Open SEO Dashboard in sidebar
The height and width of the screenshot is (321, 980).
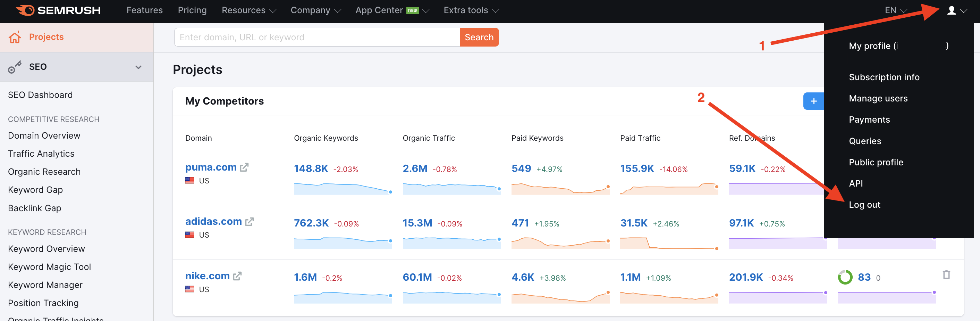(40, 95)
